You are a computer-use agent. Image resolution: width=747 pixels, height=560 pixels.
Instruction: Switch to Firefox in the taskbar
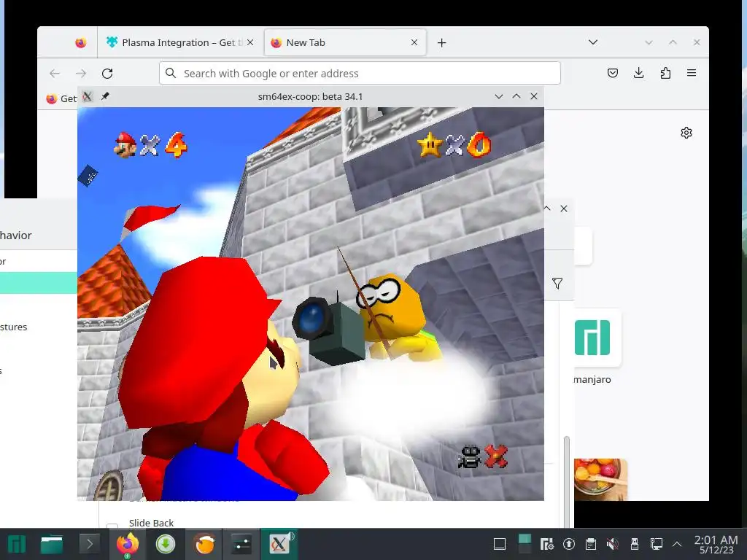click(x=128, y=544)
